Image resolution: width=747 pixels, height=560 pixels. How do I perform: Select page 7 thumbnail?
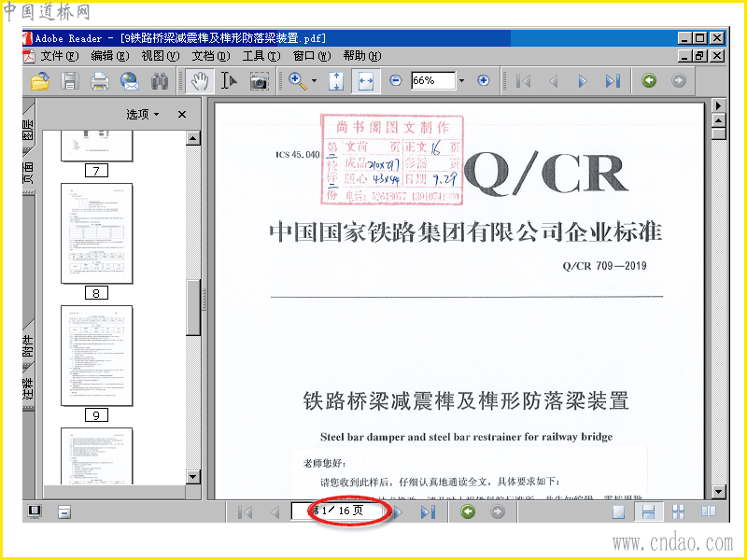click(97, 147)
